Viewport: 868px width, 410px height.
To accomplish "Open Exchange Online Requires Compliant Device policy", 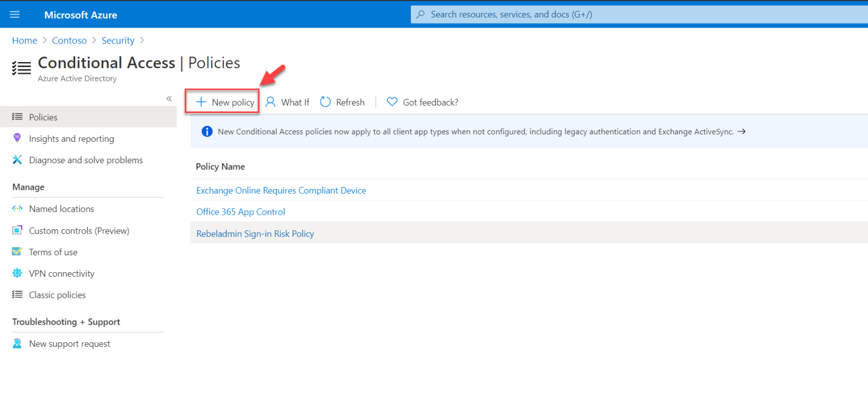I will click(x=281, y=190).
